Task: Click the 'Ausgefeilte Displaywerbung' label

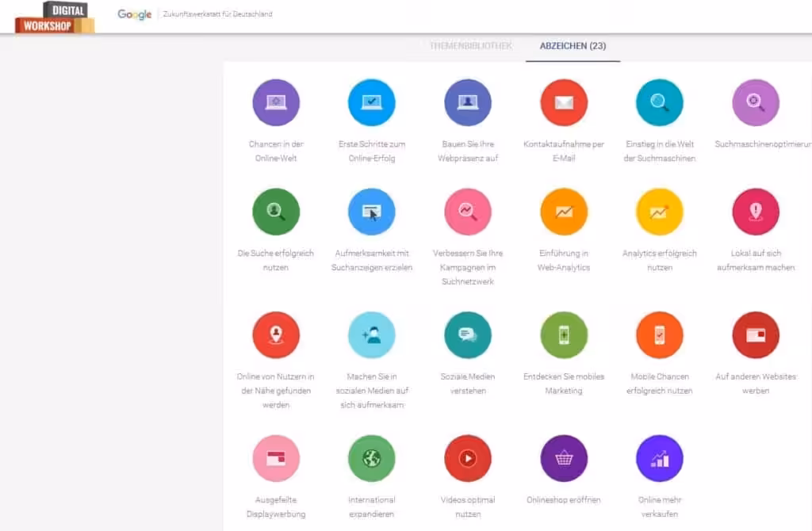Action: (x=276, y=506)
